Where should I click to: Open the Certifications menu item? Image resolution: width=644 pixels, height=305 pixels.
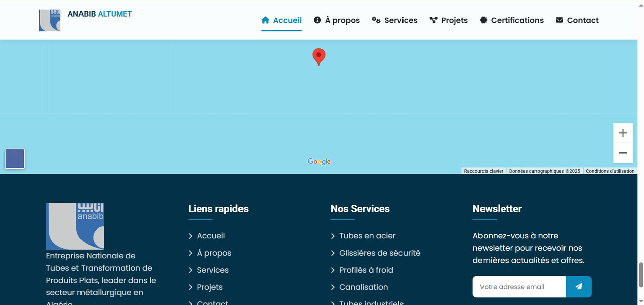point(512,20)
